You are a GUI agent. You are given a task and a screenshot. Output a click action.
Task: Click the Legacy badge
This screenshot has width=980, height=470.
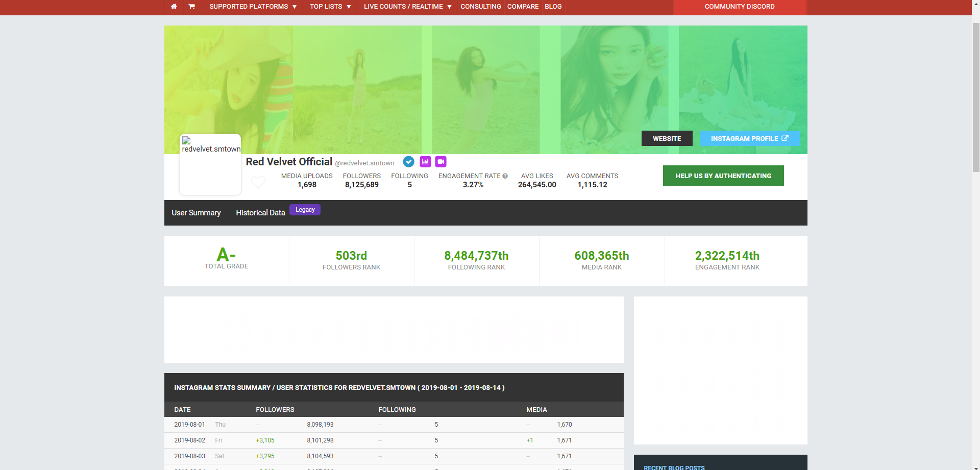(305, 210)
